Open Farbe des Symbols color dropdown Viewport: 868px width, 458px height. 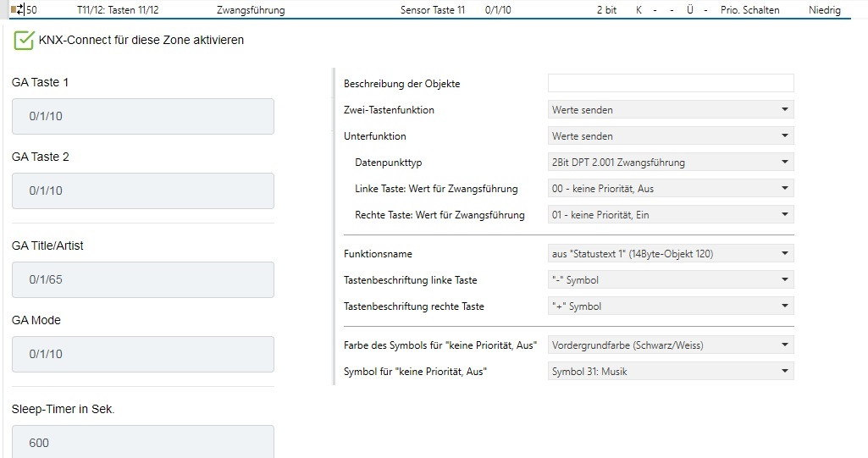670,345
